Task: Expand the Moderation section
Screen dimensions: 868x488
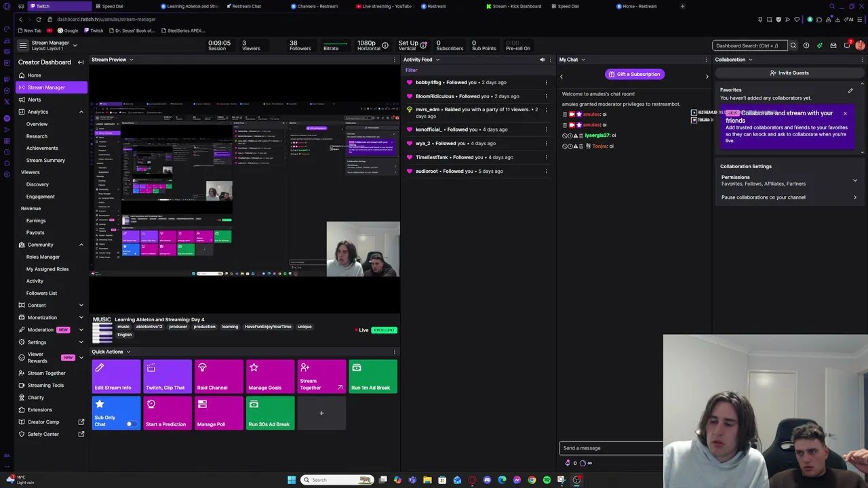Action: point(81,330)
